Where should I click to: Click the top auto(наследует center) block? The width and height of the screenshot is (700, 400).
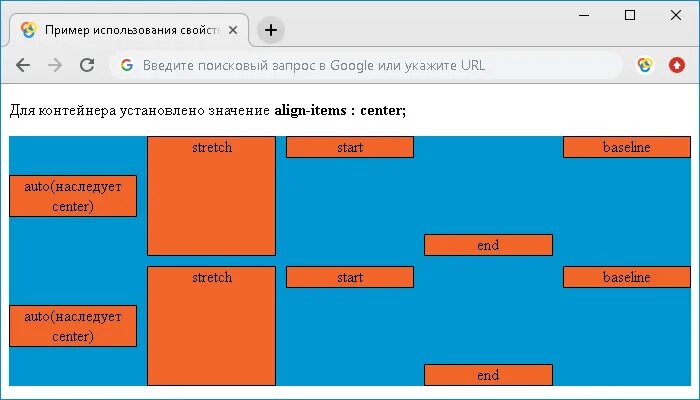73,196
